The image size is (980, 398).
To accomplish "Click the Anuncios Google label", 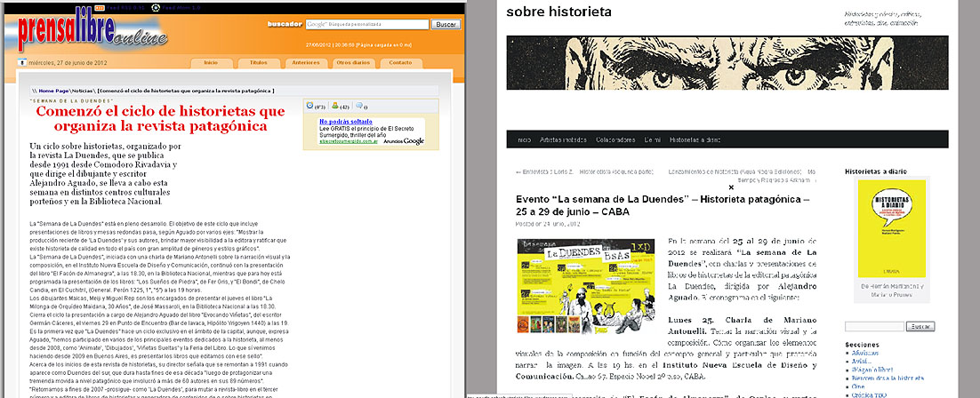I will point(404,141).
